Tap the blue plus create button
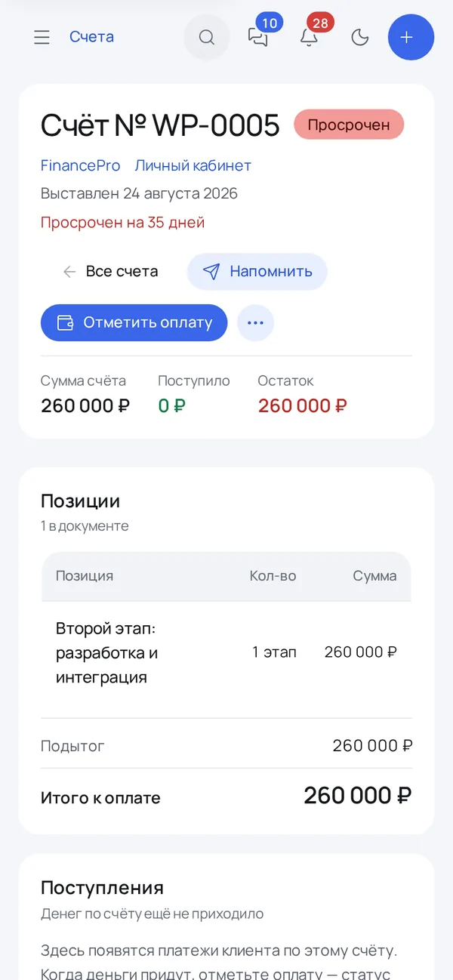Viewport: 453px width, 980px height. click(411, 37)
